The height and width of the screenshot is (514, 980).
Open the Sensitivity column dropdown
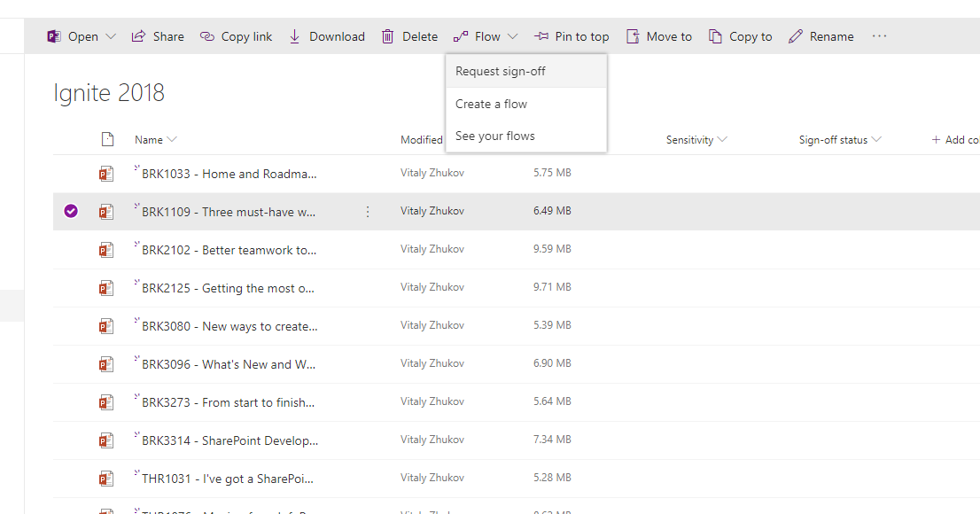pyautogui.click(x=722, y=139)
